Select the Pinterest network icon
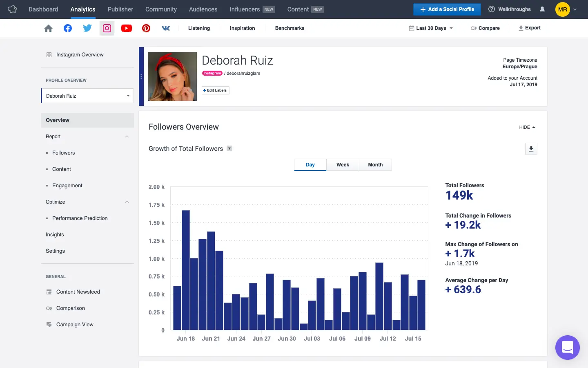Viewport: 588px width, 368px height. pos(146,28)
